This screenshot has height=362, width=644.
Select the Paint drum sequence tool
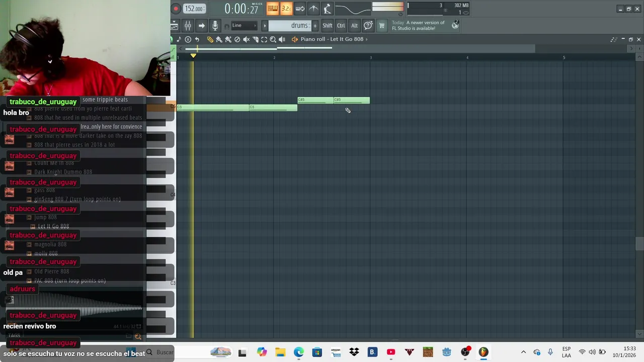(x=228, y=39)
